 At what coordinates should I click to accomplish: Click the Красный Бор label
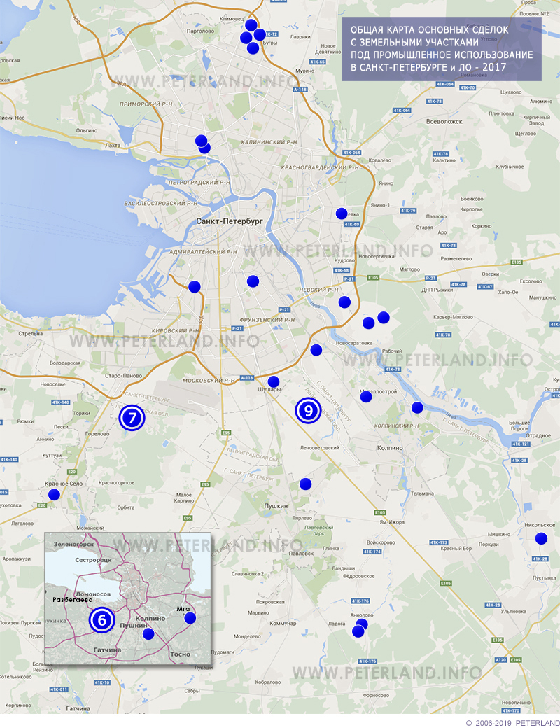coord(456,548)
